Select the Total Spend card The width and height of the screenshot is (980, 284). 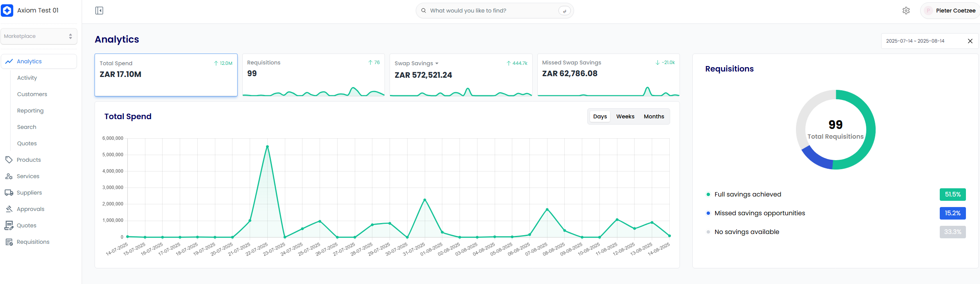pyautogui.click(x=166, y=75)
